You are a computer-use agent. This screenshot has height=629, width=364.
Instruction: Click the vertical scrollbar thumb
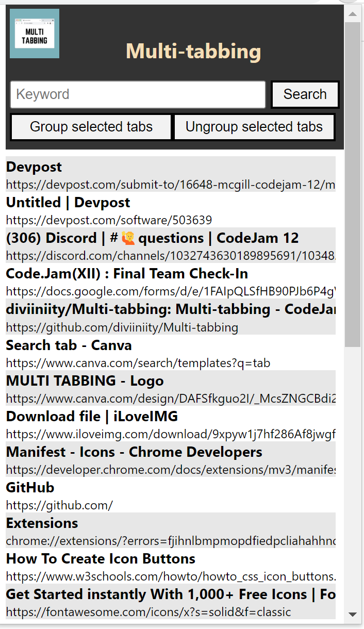(353, 185)
